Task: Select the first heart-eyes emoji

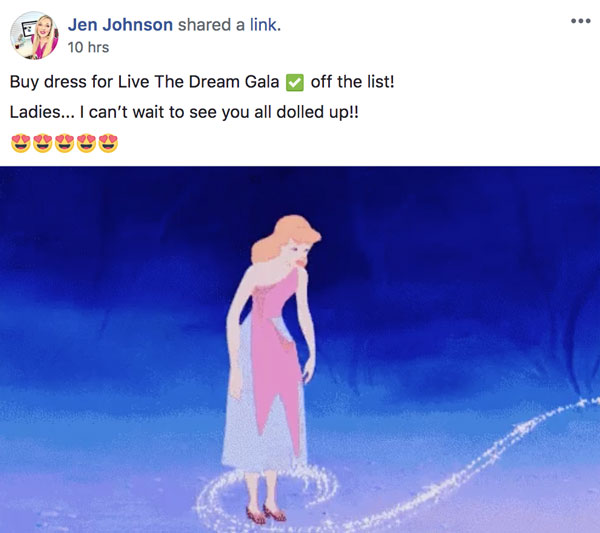Action: coord(21,143)
